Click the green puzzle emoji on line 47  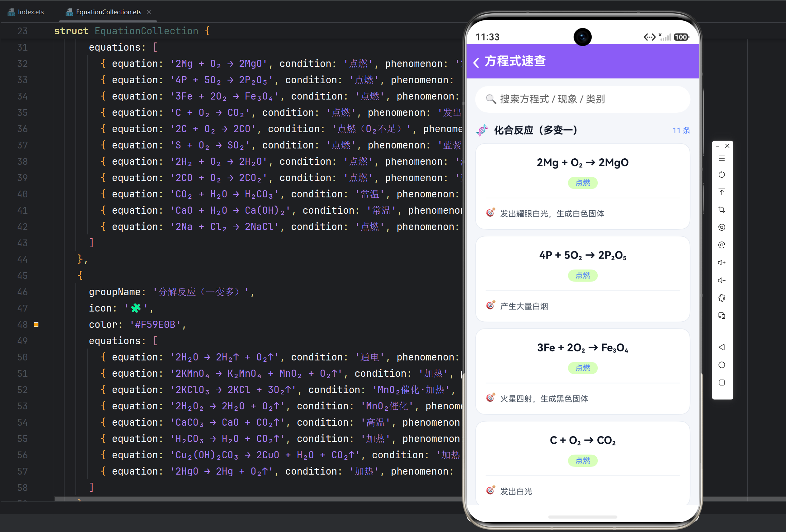click(136, 308)
